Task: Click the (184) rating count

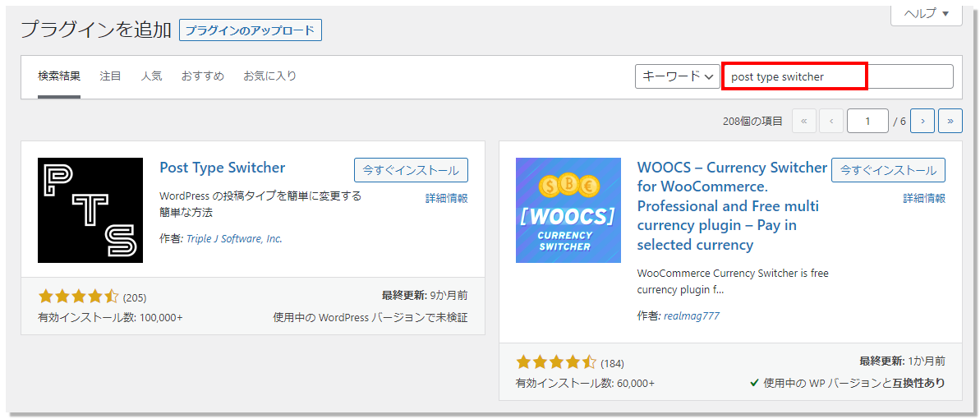Action: pos(612,363)
